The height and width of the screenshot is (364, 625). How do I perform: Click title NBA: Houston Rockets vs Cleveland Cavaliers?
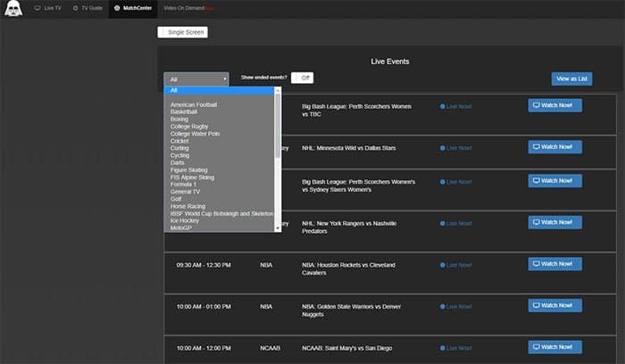click(x=349, y=269)
